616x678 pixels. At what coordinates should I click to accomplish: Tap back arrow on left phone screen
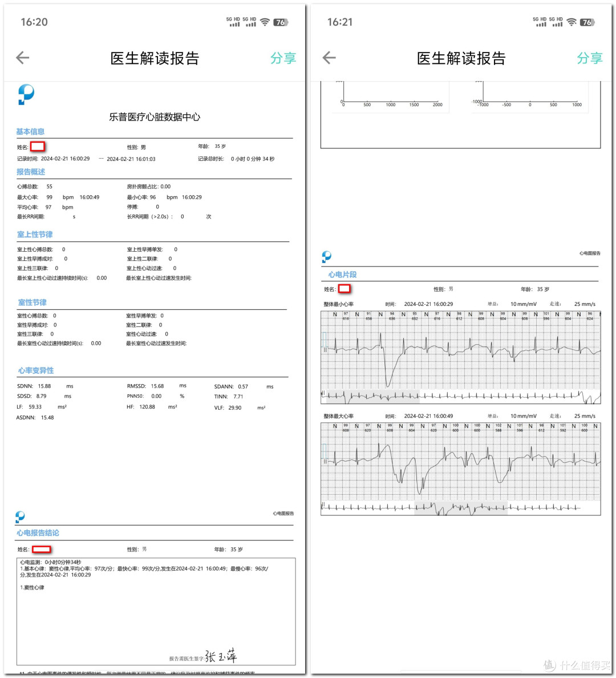22,58
